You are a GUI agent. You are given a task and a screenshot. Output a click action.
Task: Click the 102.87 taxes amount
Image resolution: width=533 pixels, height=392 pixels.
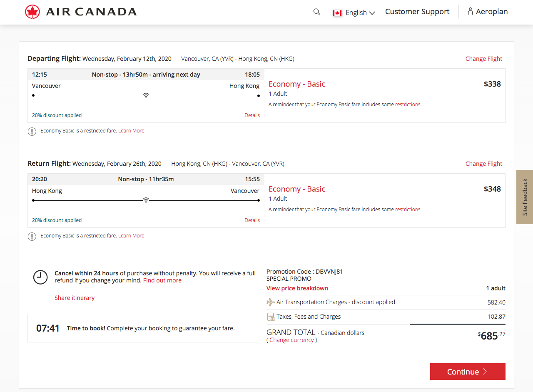(496, 317)
